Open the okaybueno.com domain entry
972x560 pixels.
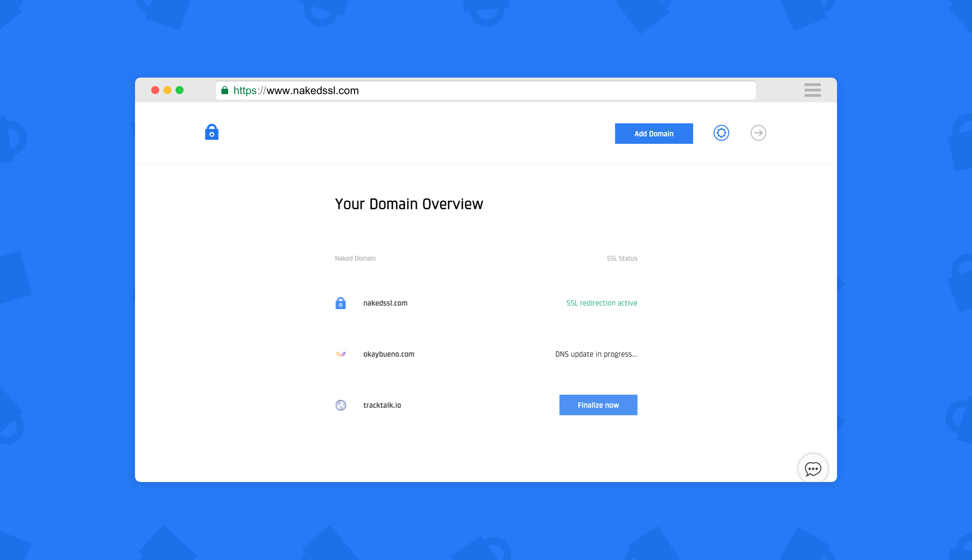point(389,354)
